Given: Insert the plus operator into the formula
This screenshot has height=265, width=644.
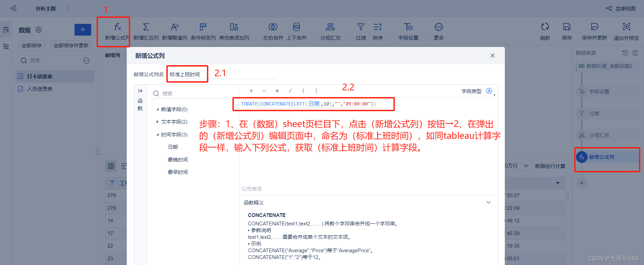Looking at the screenshot, I should click(x=251, y=91).
